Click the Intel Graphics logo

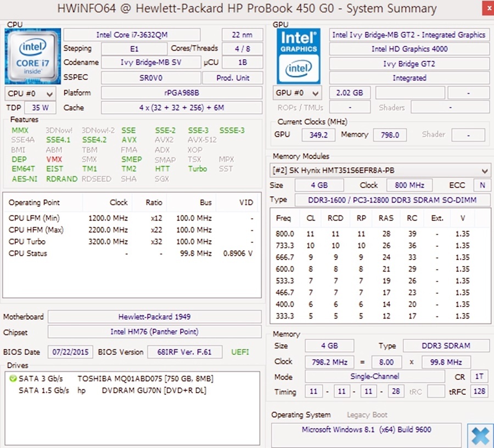click(x=299, y=56)
